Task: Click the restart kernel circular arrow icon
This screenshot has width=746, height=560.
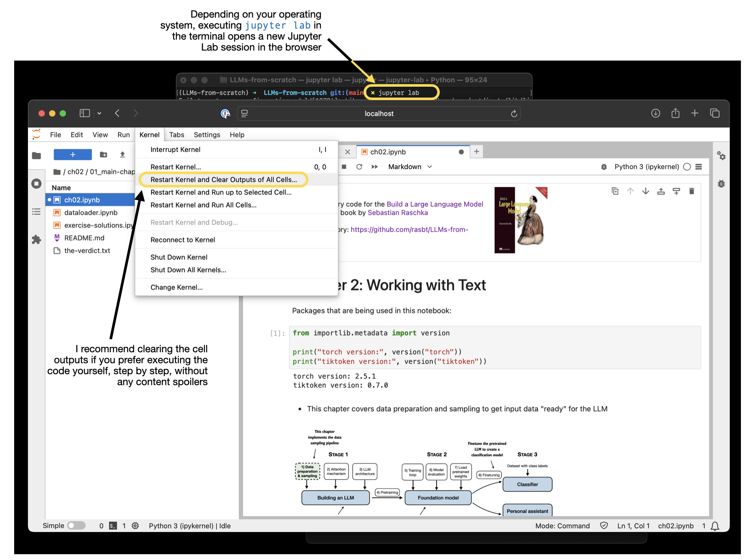Action: [x=359, y=166]
